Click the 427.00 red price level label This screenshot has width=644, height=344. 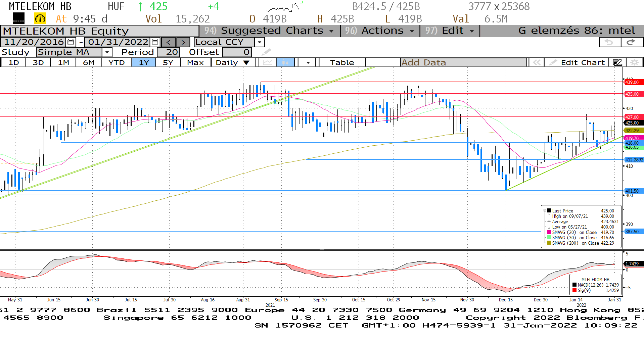pyautogui.click(x=633, y=117)
